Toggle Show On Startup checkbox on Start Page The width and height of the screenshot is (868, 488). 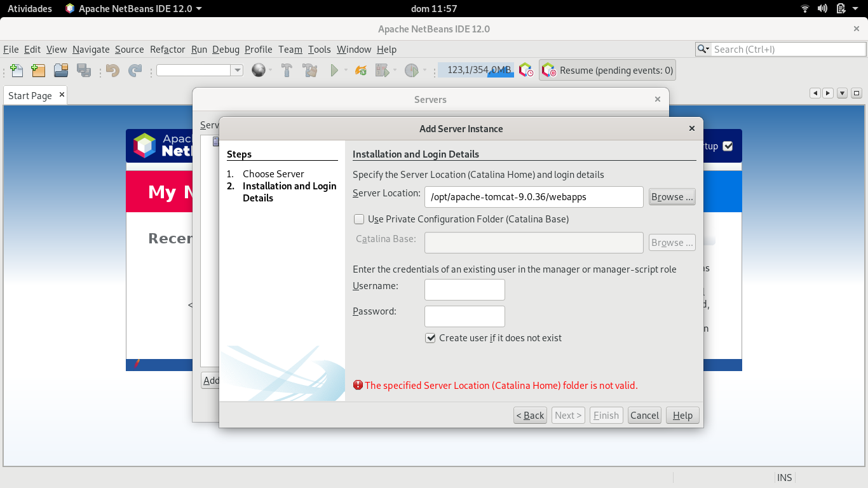pyautogui.click(x=728, y=146)
